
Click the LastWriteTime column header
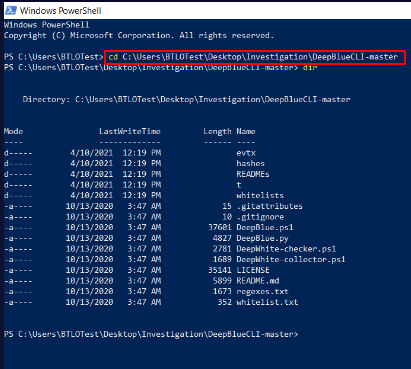[130, 131]
